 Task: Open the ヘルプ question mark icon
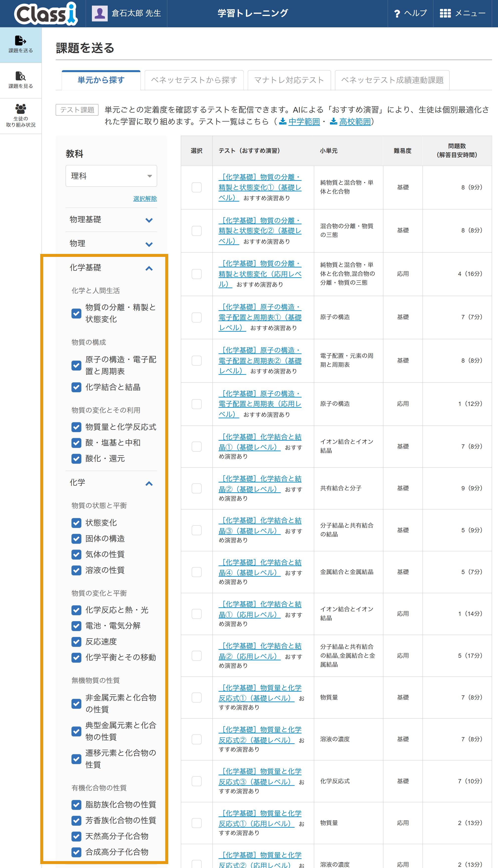[397, 14]
